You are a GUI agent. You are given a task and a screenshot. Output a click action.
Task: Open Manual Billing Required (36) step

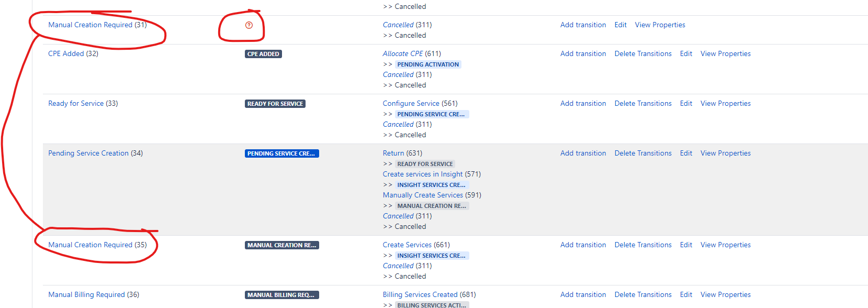point(86,294)
